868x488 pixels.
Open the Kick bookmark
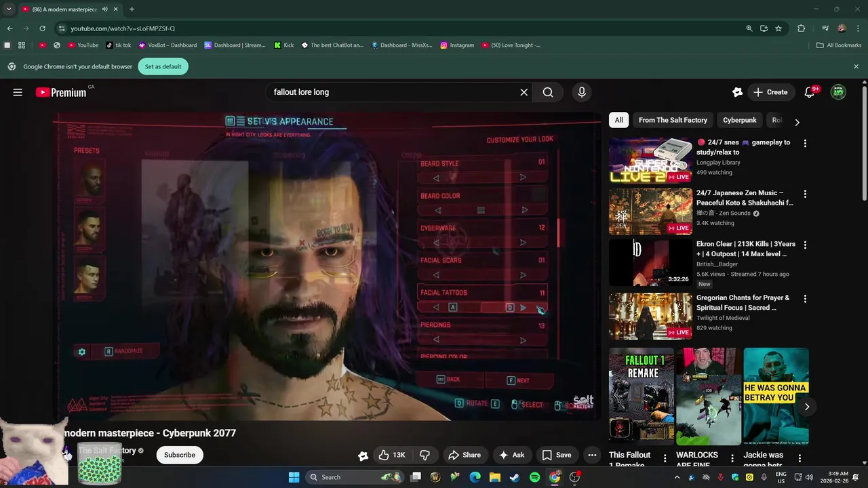[284, 45]
